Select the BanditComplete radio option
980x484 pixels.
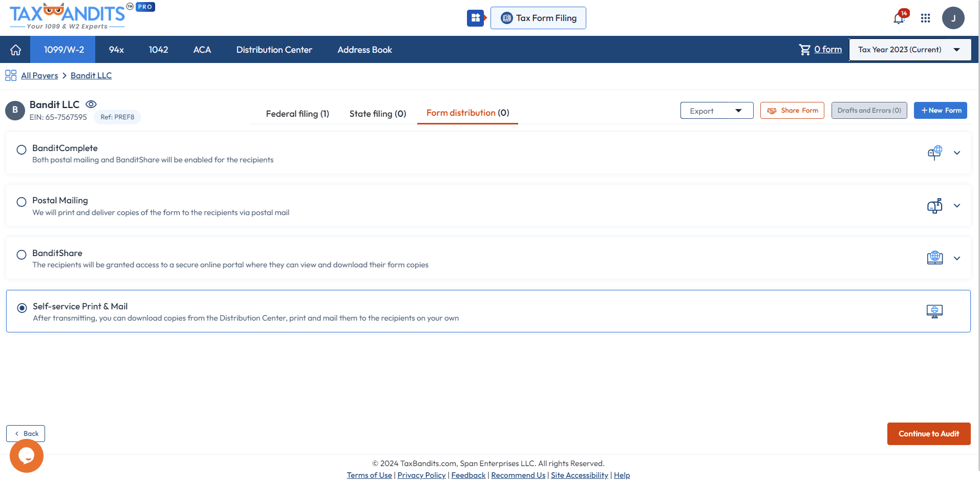pos(22,150)
